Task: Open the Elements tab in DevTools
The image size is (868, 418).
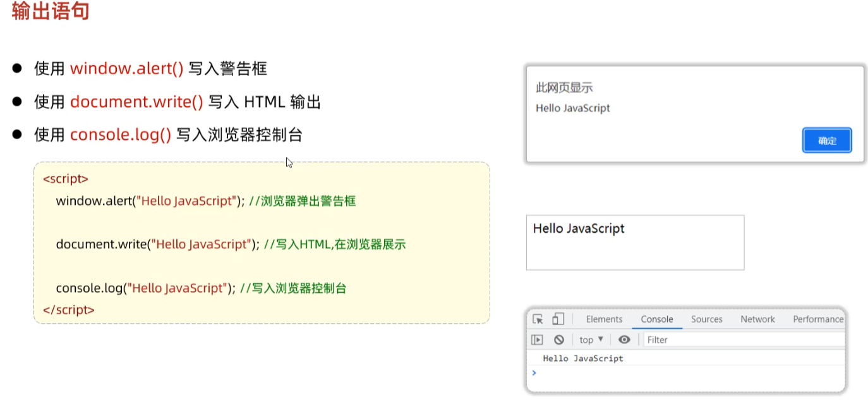Action: pos(604,319)
